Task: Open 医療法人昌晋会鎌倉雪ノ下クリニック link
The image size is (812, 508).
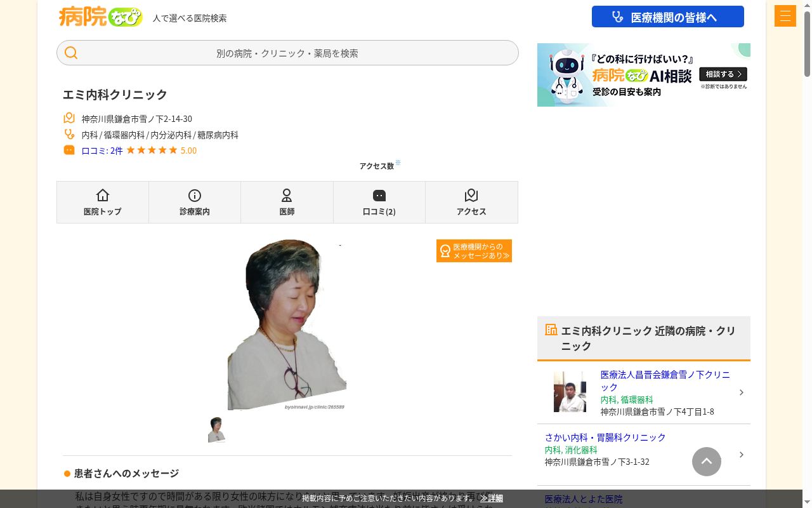Action: (x=665, y=380)
